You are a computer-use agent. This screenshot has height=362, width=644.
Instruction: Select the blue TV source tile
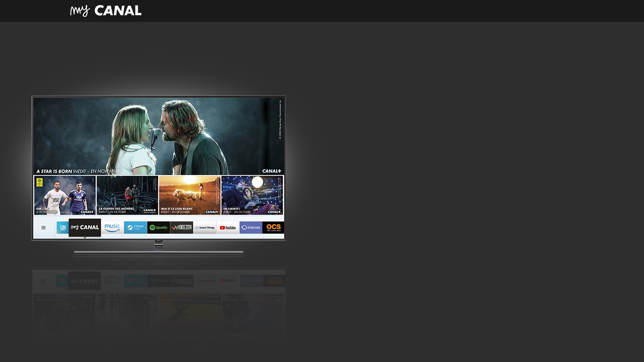63,227
